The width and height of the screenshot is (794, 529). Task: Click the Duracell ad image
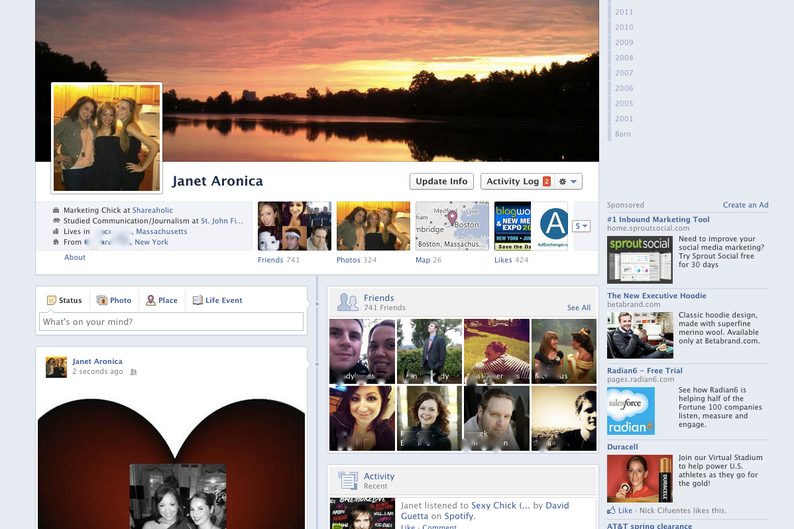640,478
